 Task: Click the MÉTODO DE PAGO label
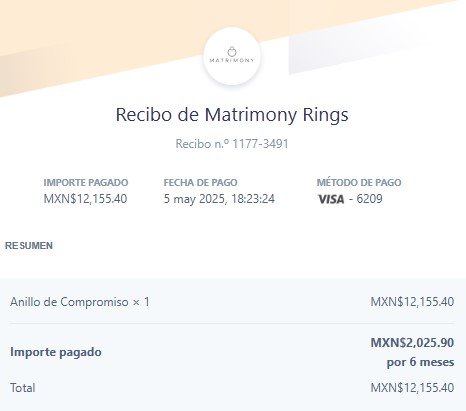coord(359,183)
